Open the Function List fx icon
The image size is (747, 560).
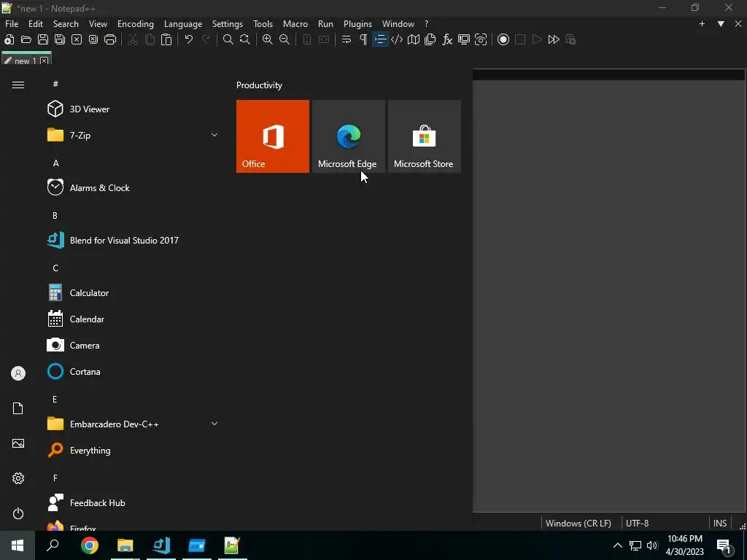tap(447, 39)
